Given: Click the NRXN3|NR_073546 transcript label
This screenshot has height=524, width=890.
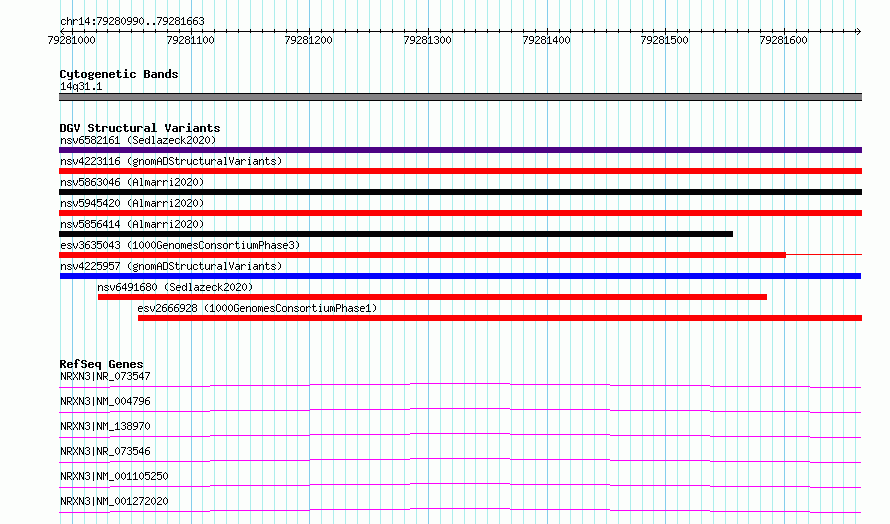Looking at the screenshot, I should tap(105, 451).
